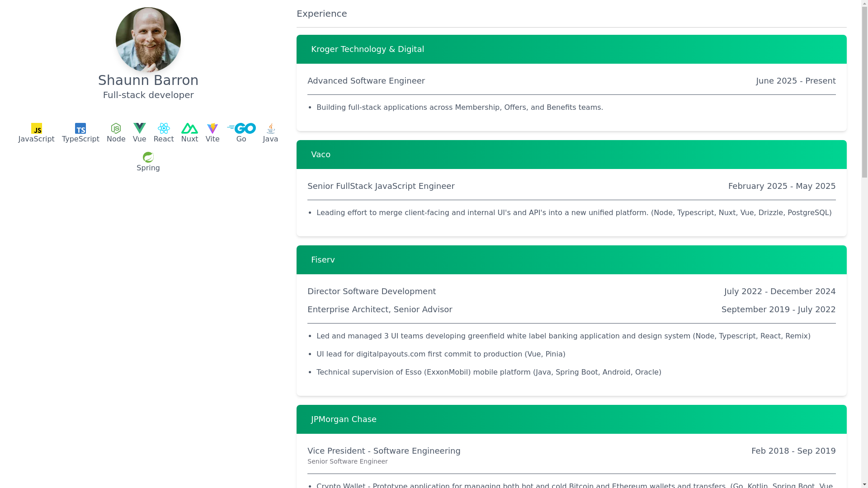Click the Fiserv company header

click(x=571, y=260)
